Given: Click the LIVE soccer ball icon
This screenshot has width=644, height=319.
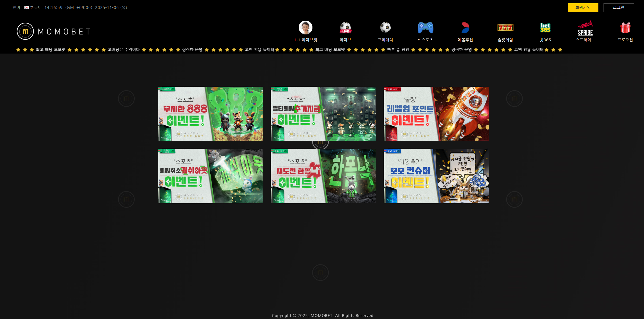Looking at the screenshot, I should [x=345, y=28].
